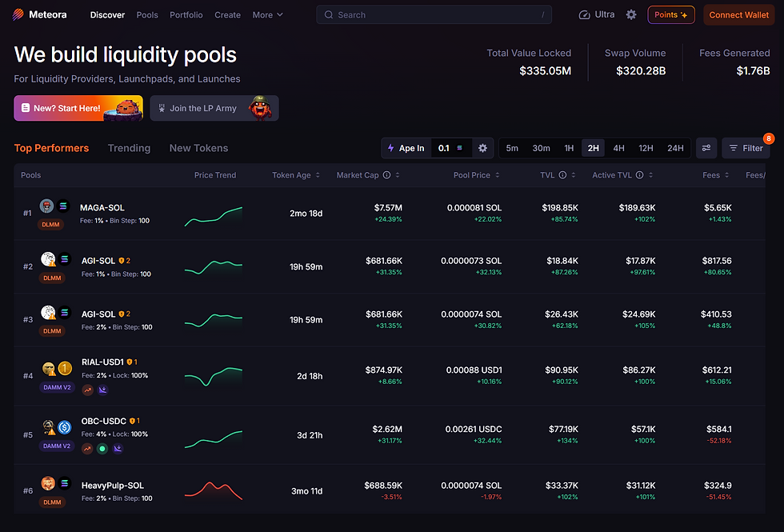Sort by Pool Price column

(x=477, y=175)
